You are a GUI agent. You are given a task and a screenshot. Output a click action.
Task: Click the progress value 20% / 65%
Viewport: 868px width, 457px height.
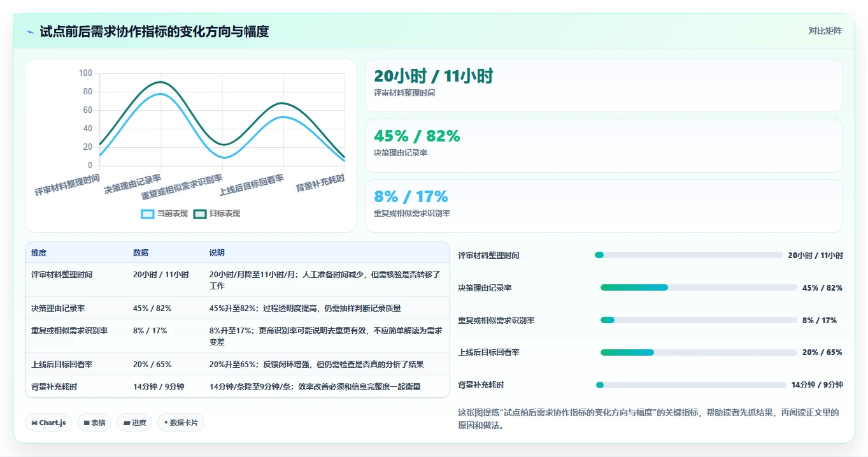click(822, 352)
